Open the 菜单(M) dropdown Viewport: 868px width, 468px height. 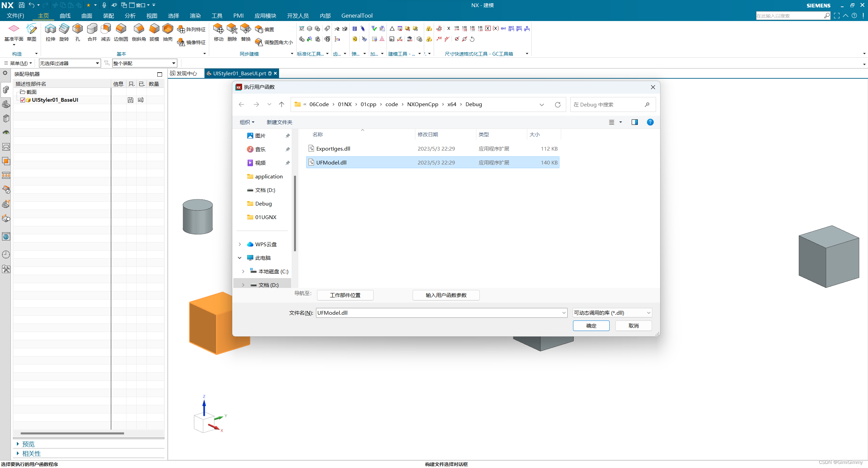(x=18, y=63)
